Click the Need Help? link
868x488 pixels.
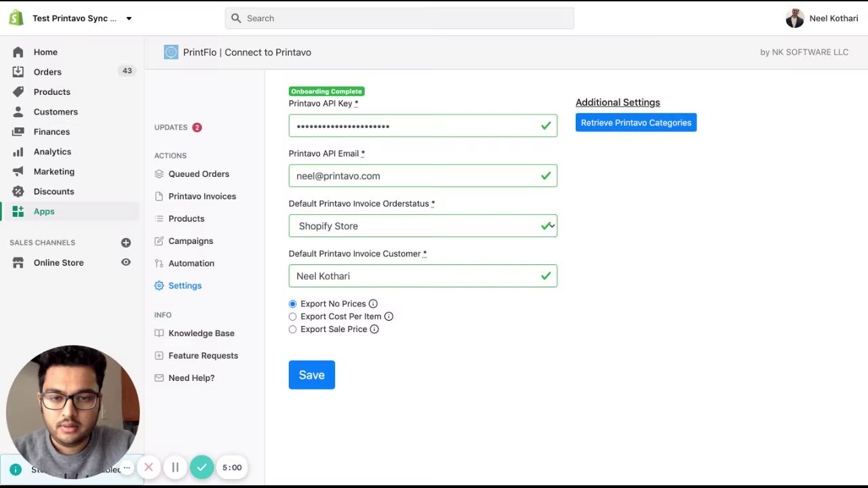coord(191,378)
